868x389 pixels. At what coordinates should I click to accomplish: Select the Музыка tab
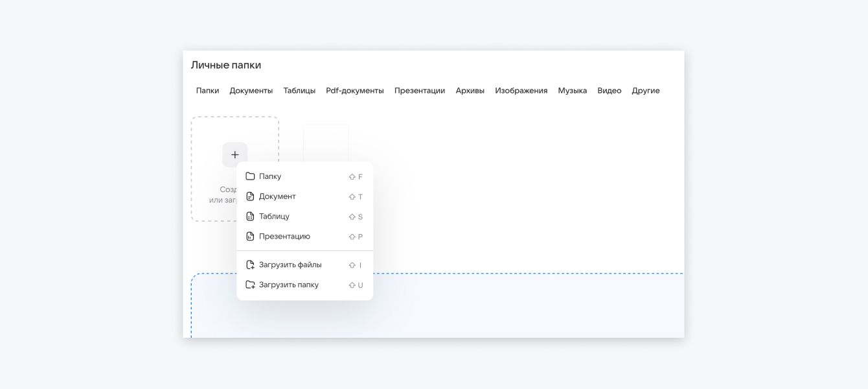click(572, 91)
